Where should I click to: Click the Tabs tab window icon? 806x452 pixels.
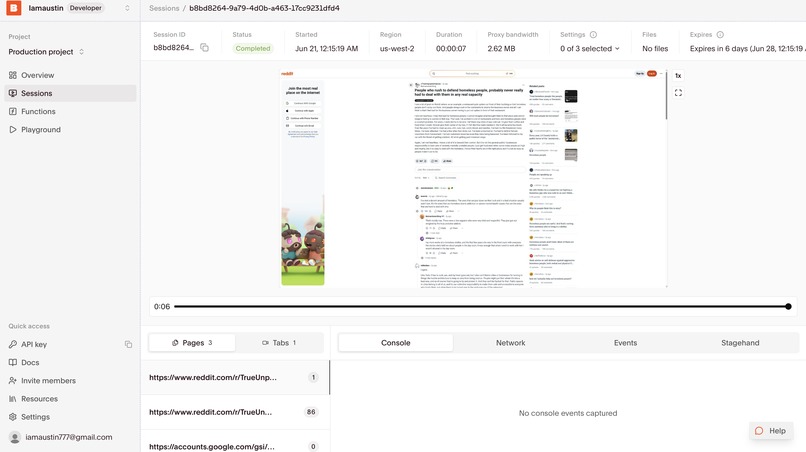(265, 342)
